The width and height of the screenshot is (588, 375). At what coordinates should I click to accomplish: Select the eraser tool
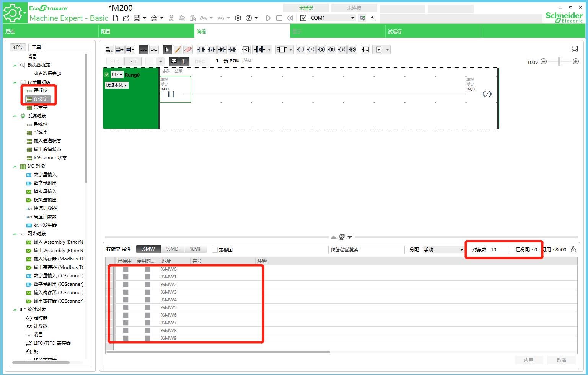tap(188, 49)
